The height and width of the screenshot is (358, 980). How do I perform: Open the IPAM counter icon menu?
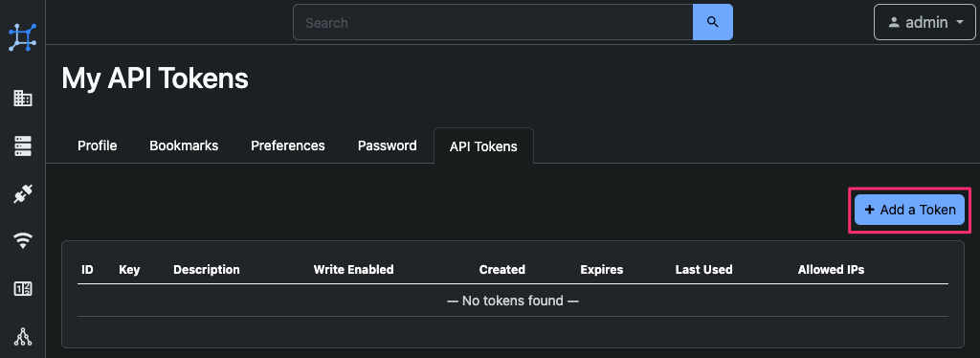[23, 289]
